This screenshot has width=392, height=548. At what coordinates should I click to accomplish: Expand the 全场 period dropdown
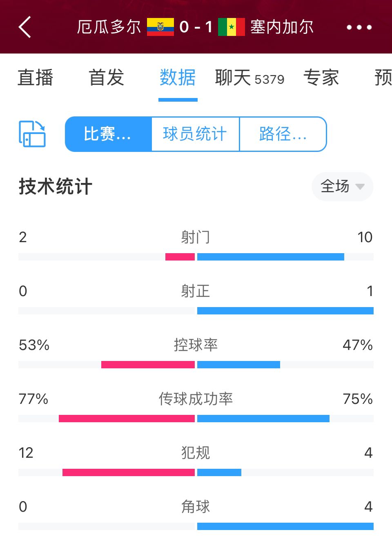[343, 187]
